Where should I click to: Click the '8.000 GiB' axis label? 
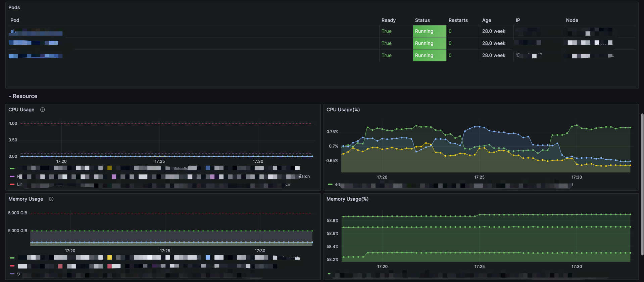[17, 213]
